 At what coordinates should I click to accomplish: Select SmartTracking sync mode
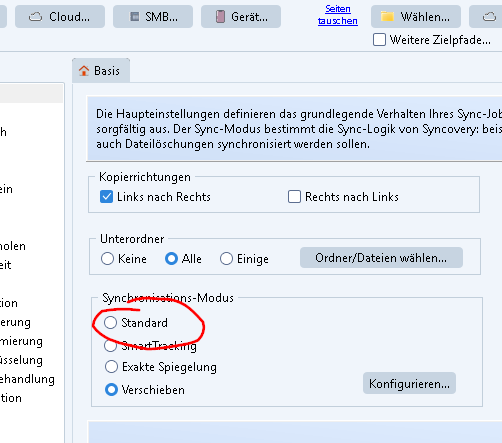(110, 346)
